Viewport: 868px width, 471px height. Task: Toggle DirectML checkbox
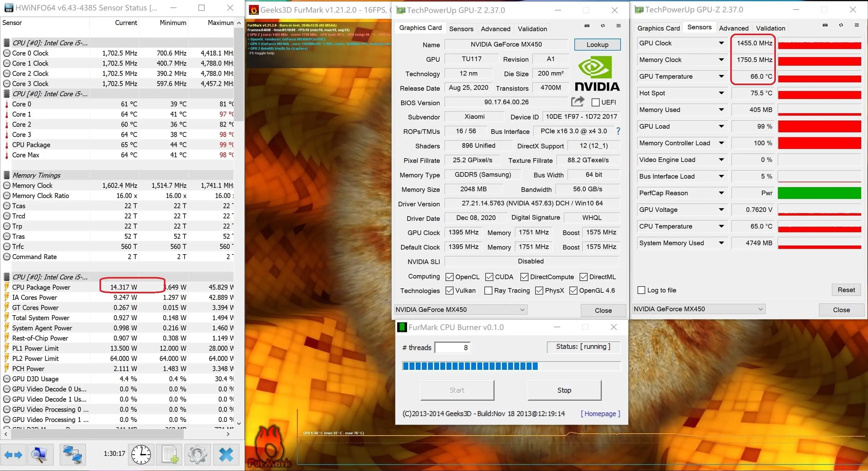click(x=583, y=277)
